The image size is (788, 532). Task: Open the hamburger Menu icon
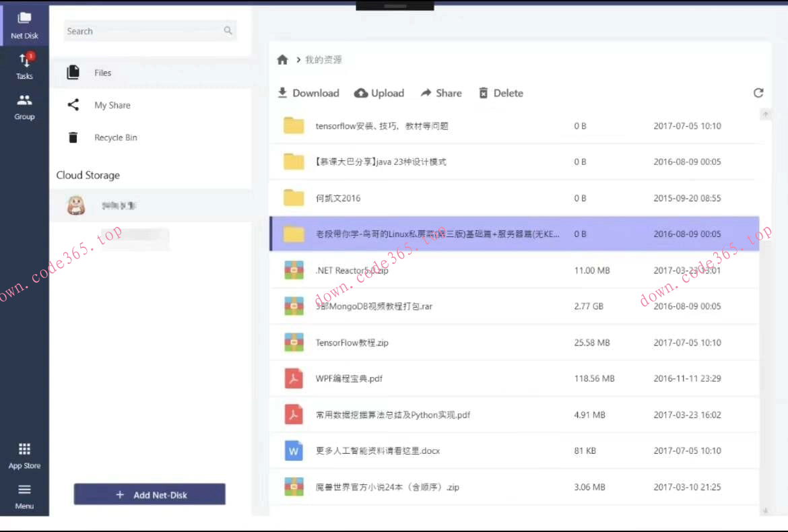tap(24, 496)
